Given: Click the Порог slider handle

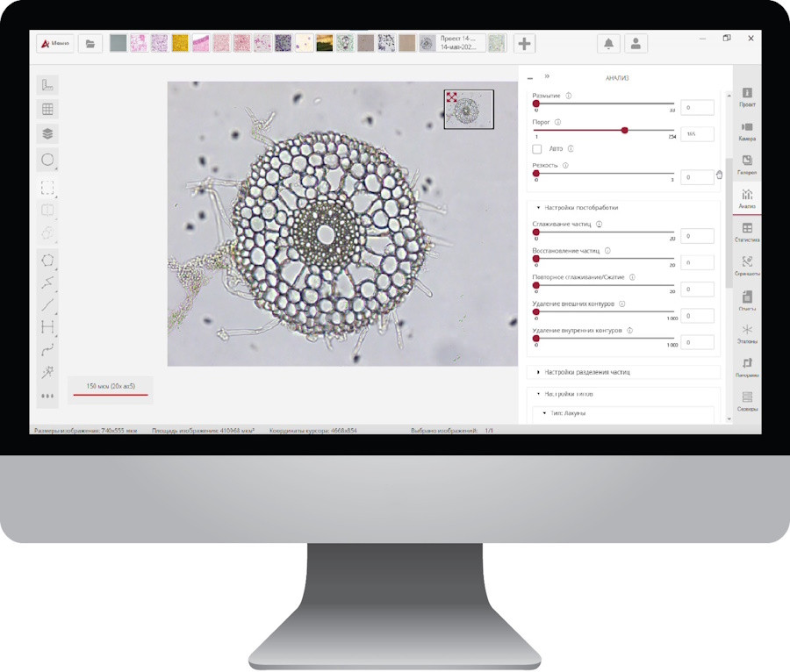Looking at the screenshot, I should click(x=625, y=131).
